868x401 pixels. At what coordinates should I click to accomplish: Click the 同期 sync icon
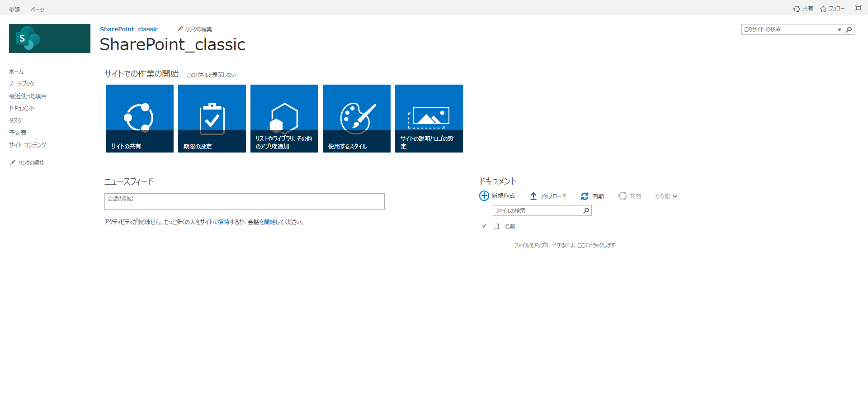[585, 196]
